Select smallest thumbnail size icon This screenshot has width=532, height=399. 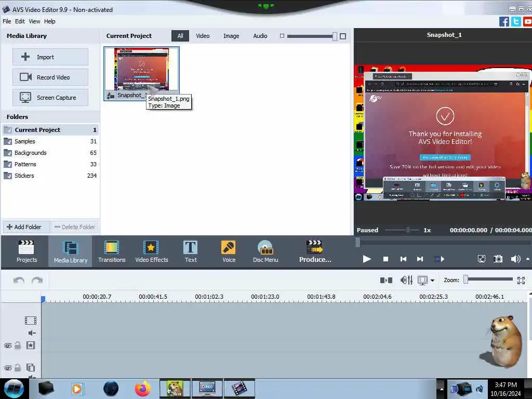coord(282,36)
